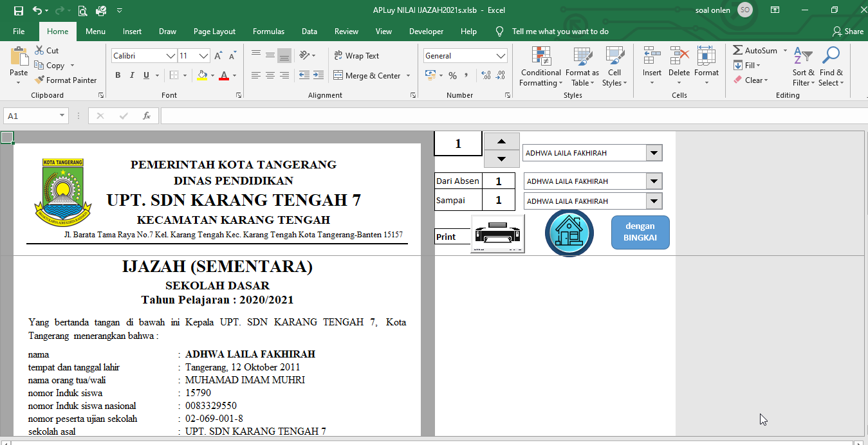This screenshot has width=868, height=445.
Task: Click the Name Box showing A1
Action: [x=35, y=116]
